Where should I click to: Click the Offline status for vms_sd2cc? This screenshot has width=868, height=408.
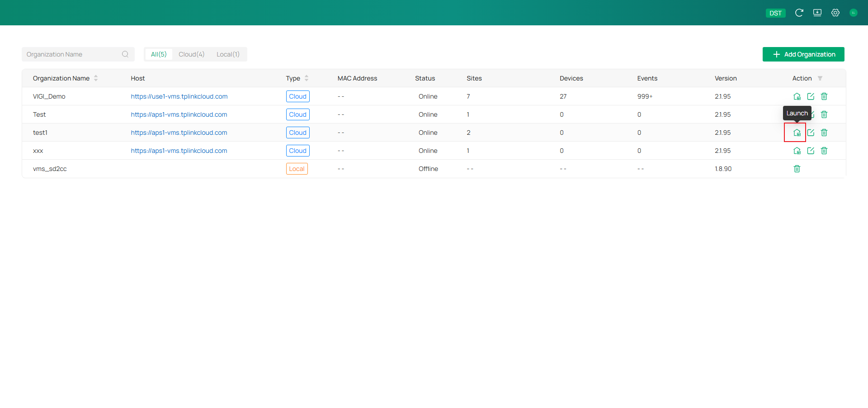428,169
